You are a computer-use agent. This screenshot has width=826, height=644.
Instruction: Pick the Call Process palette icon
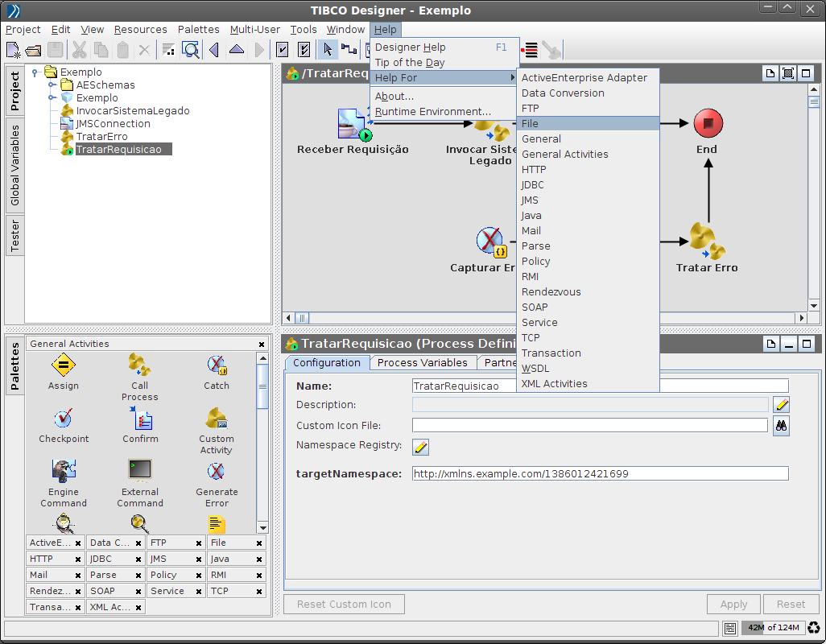click(139, 366)
